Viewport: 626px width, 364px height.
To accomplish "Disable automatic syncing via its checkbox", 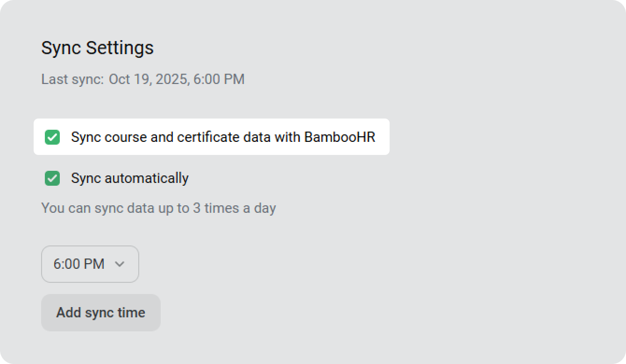I will click(52, 178).
